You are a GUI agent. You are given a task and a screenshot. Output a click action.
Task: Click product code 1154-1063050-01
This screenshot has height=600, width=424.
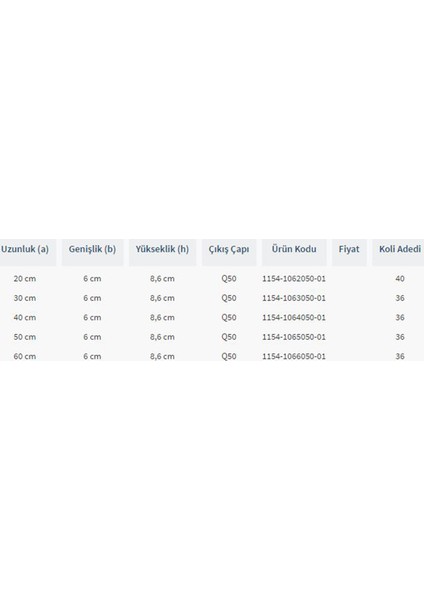(x=294, y=298)
